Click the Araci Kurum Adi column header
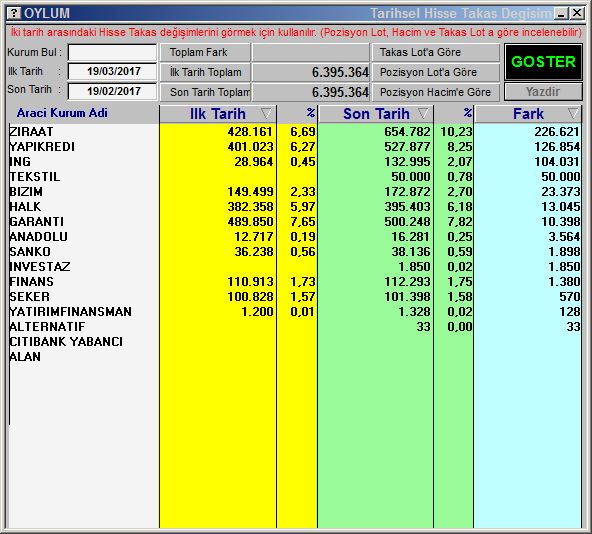The width and height of the screenshot is (592, 534). click(x=62, y=113)
